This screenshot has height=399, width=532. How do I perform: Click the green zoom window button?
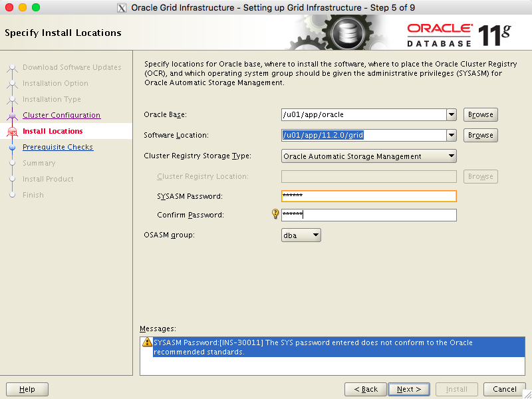(x=36, y=7)
